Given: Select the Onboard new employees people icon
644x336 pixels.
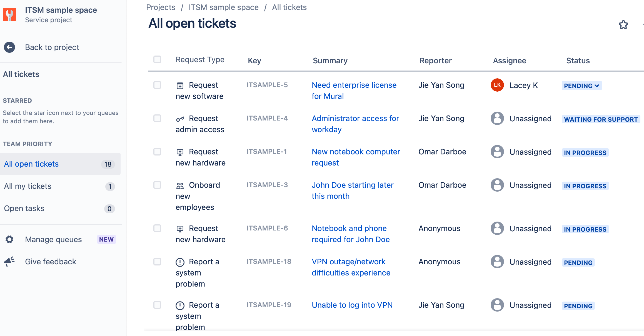Looking at the screenshot, I should tap(180, 185).
